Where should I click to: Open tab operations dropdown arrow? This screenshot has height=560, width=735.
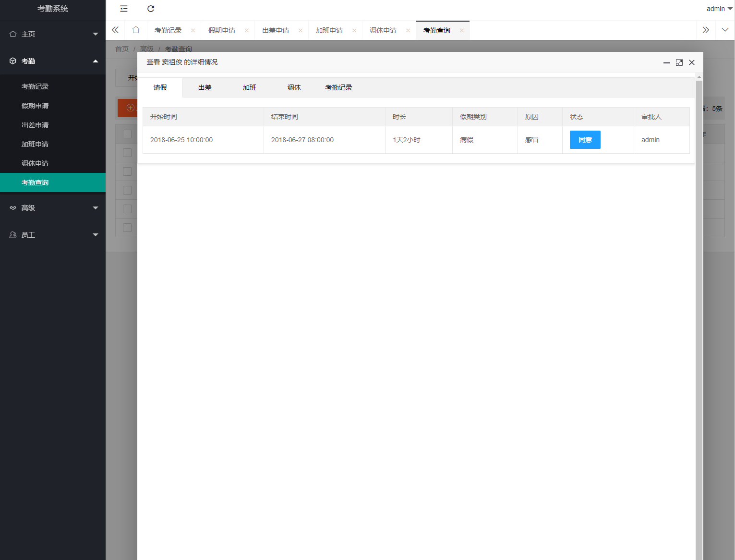click(x=725, y=30)
